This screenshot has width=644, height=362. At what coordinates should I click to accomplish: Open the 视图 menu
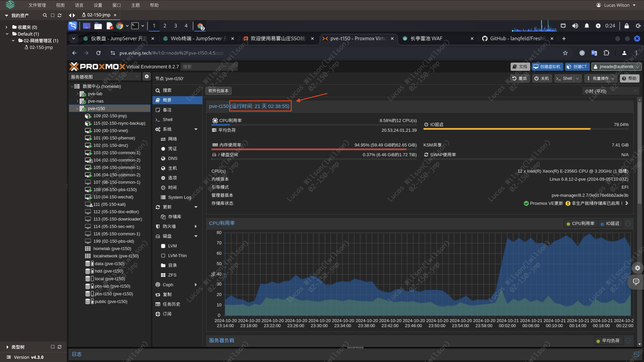tap(60, 5)
